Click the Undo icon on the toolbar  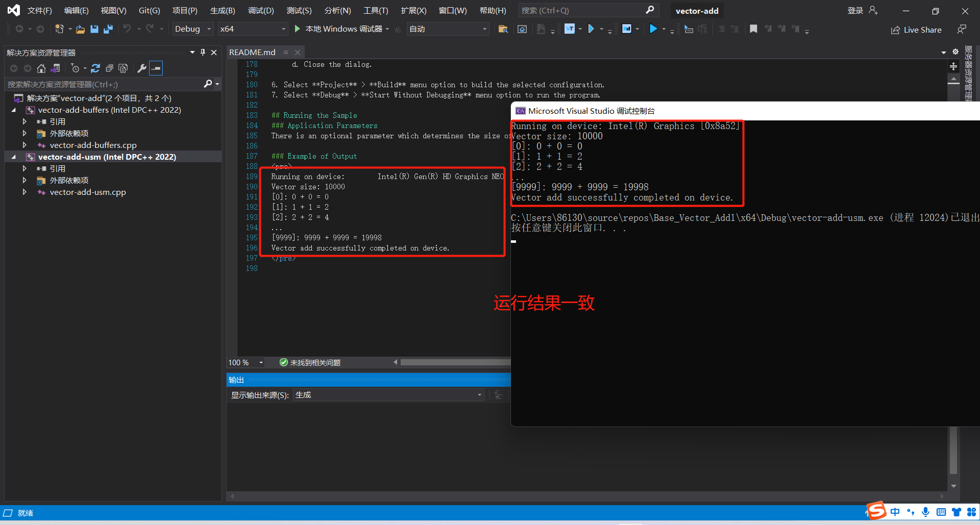point(128,29)
